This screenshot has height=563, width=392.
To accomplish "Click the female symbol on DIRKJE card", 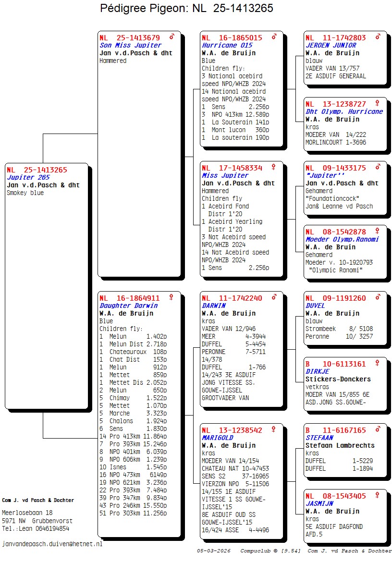I will tap(378, 364).
